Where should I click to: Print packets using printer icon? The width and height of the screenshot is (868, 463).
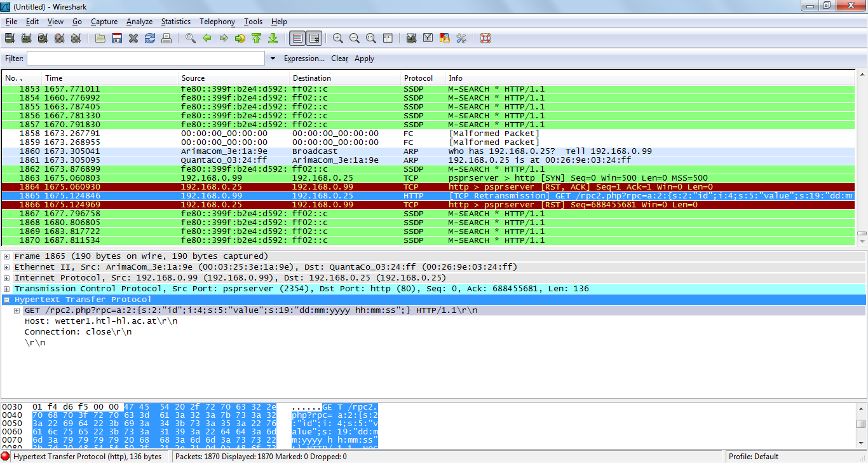tap(166, 38)
